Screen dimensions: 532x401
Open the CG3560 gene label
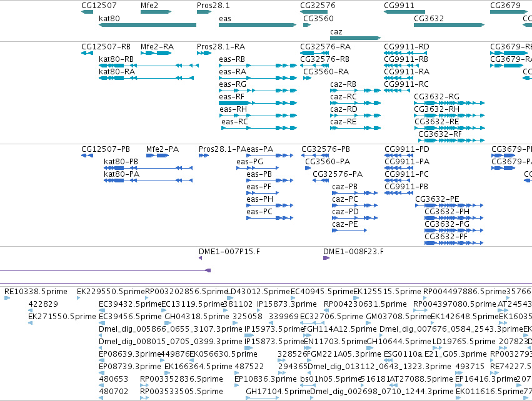pyautogui.click(x=319, y=19)
